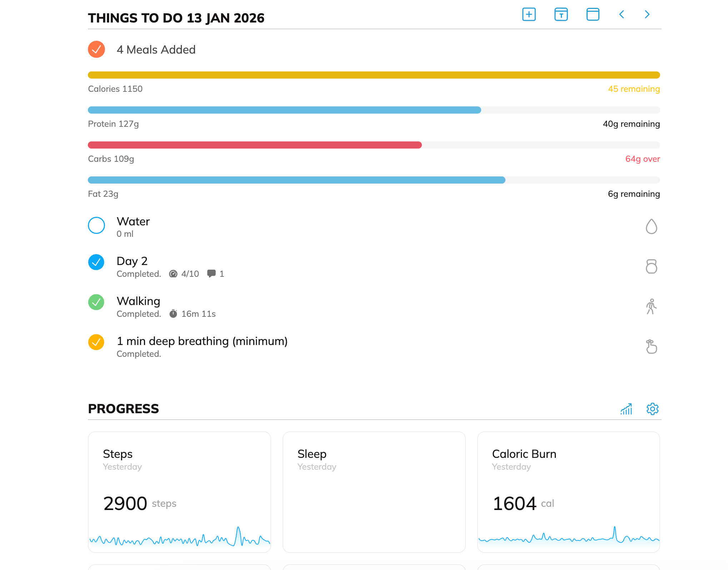Toggle deep breathing completed checkmark
Viewport: 728px width, 570px height.
(x=96, y=342)
